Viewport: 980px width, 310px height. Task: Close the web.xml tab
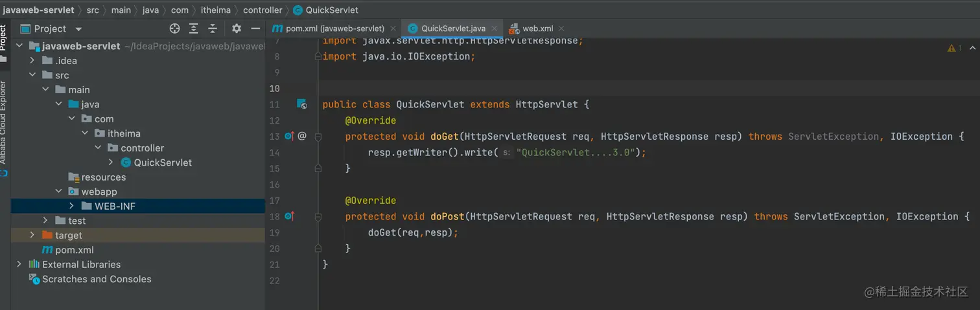coord(561,28)
